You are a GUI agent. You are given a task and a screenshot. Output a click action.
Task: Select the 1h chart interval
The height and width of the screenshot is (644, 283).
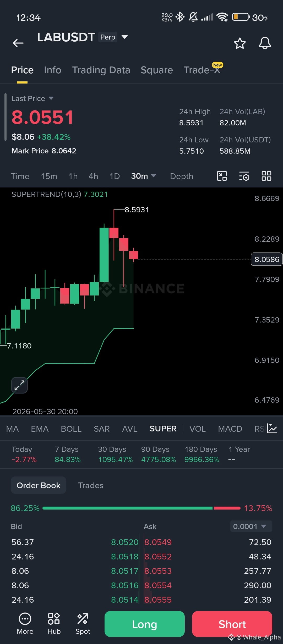73,176
